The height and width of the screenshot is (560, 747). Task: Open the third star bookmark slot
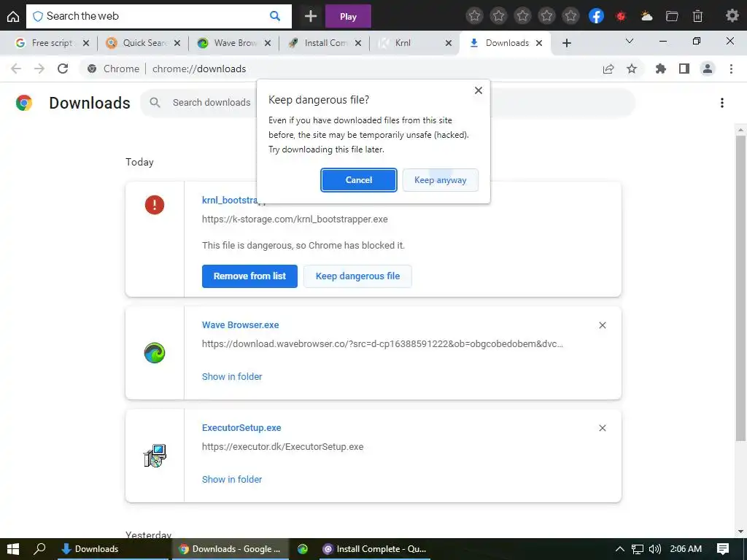pos(522,16)
